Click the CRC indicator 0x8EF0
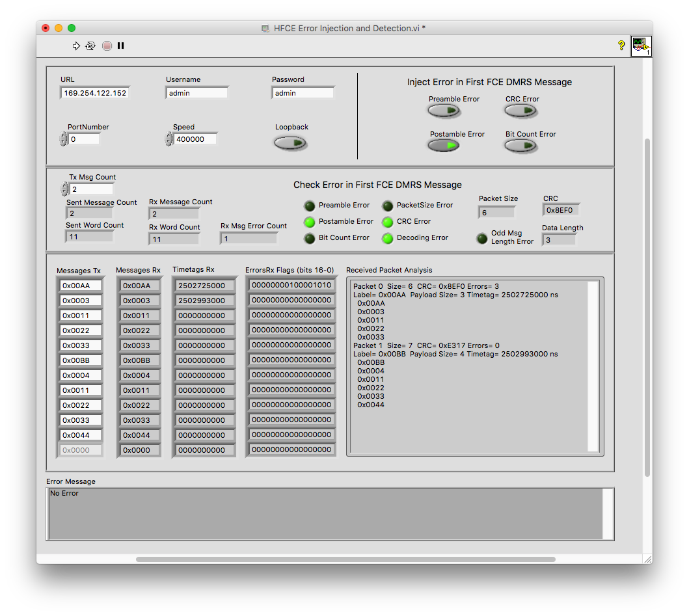Image resolution: width=689 pixels, height=616 pixels. (561, 210)
